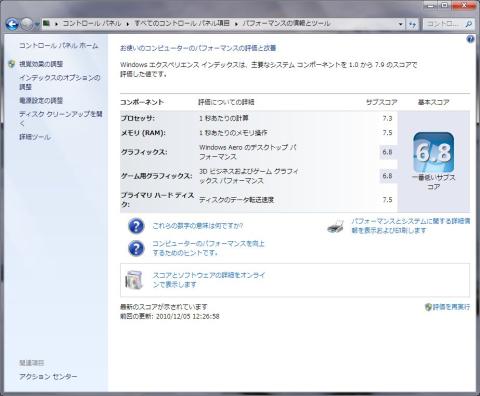Select すべてのコントロール パネル項目 breadcrumb
The width and height of the screenshot is (480, 396).
(182, 23)
